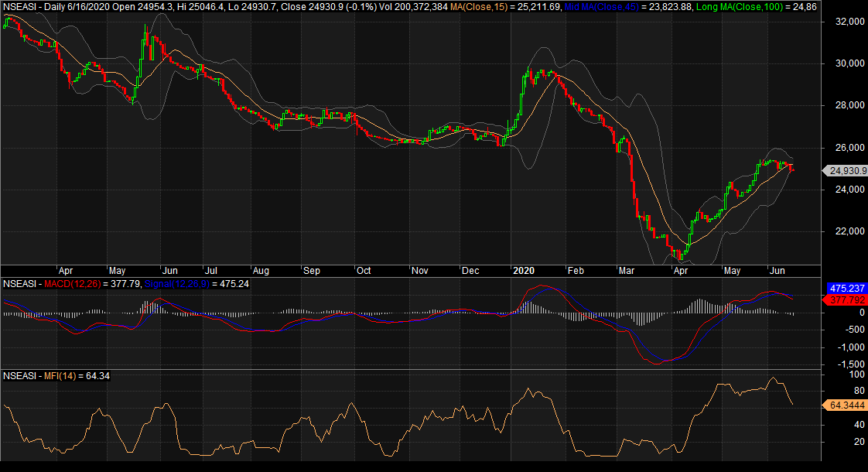Click the 2020 year label on time axis
868x472 pixels.
click(524, 271)
